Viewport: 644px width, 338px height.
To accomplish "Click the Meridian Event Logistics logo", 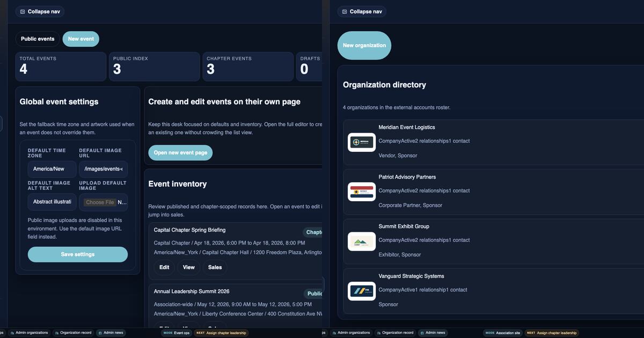I will [x=361, y=142].
